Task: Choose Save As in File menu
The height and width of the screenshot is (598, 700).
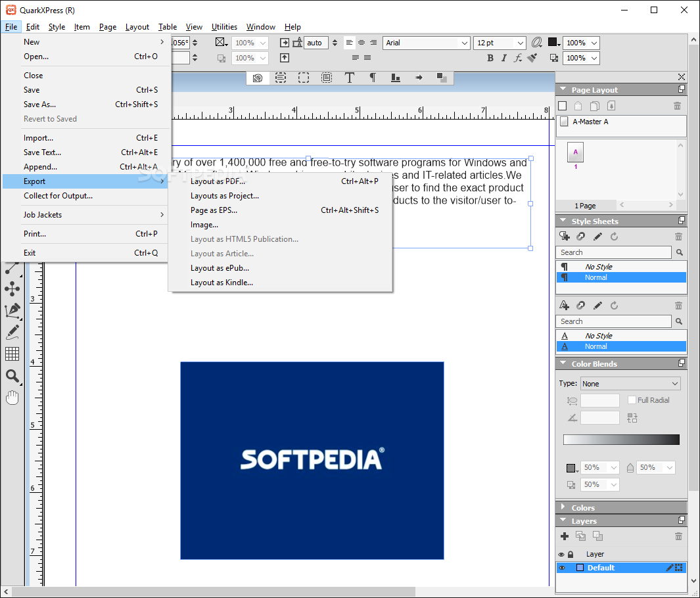Action: pos(85,104)
